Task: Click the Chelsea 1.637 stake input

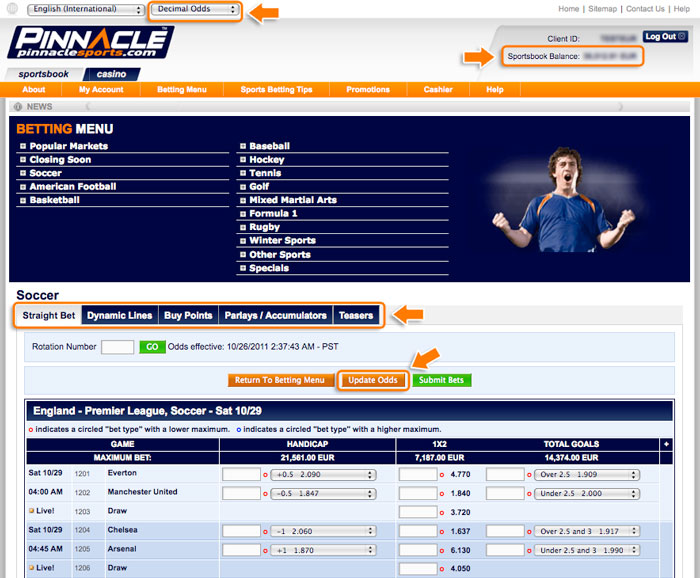Action: pyautogui.click(x=418, y=531)
